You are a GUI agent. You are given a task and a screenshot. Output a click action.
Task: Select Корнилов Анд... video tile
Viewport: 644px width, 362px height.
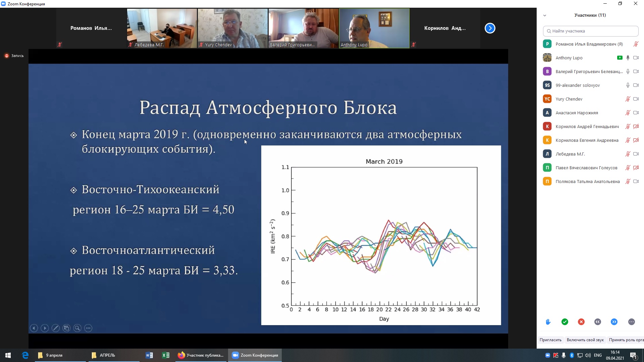click(445, 28)
